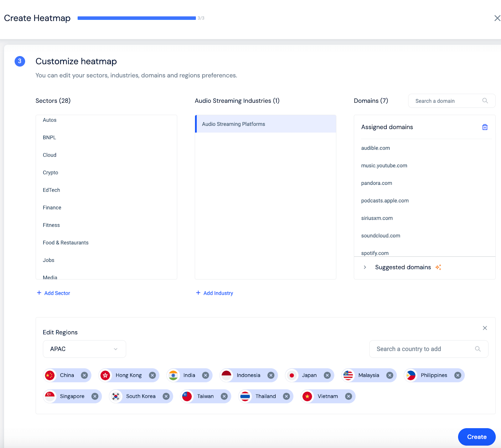
Task: Remove South Korea from regions
Action: [x=166, y=396]
